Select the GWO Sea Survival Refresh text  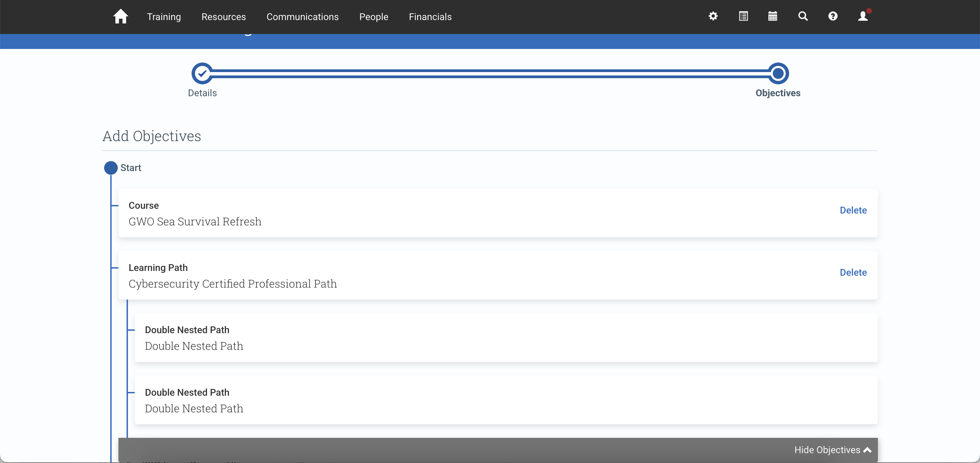click(195, 222)
